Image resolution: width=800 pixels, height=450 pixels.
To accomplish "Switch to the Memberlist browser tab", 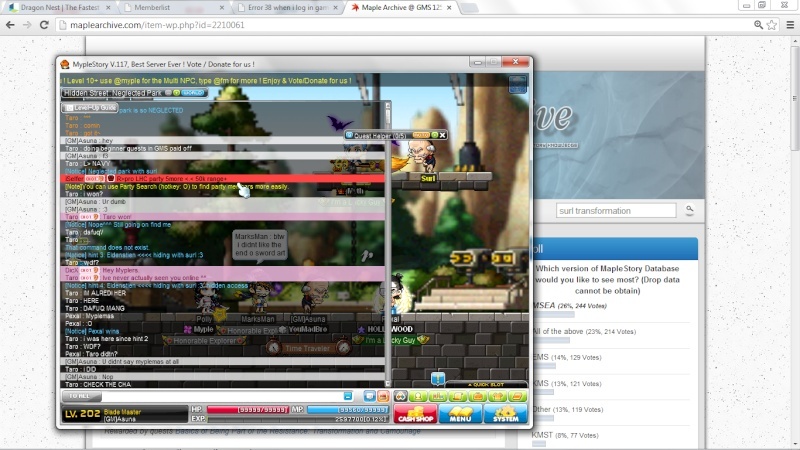I will 173,8.
